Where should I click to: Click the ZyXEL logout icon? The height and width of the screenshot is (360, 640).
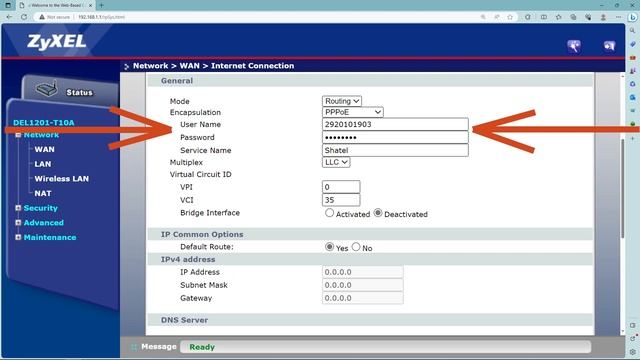pos(609,46)
